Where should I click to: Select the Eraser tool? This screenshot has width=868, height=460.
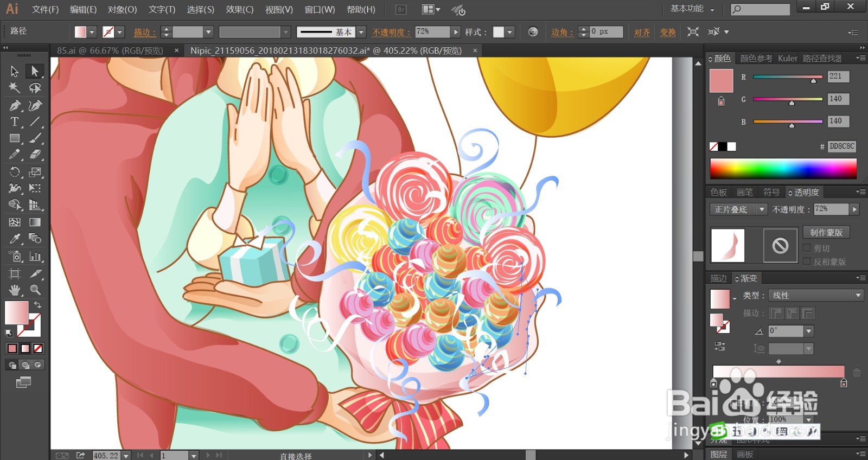click(35, 155)
